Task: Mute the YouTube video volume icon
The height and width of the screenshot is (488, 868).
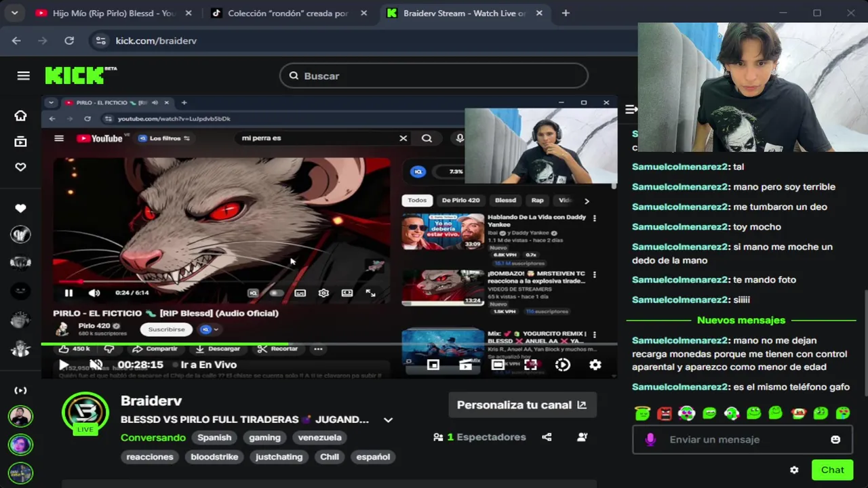Action: click(x=94, y=293)
